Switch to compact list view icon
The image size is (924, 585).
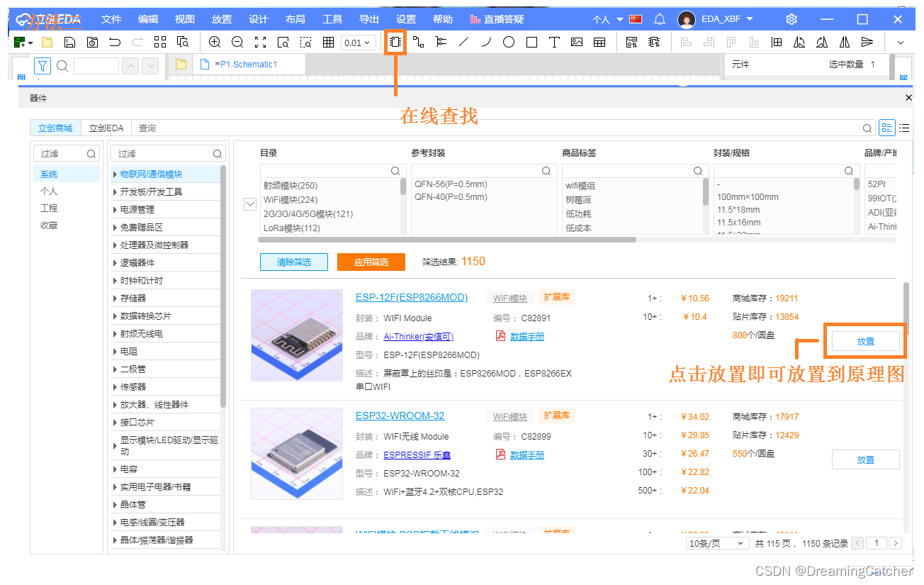pyautogui.click(x=904, y=128)
